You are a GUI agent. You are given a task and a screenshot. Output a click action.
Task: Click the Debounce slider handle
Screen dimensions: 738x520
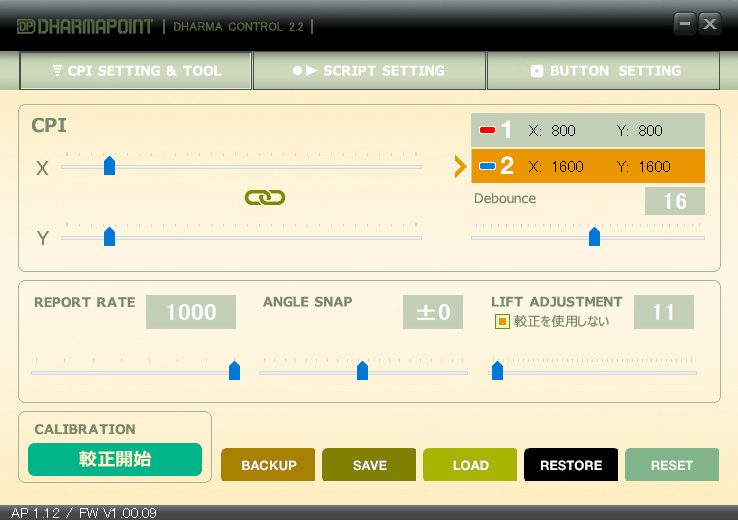[x=594, y=237]
